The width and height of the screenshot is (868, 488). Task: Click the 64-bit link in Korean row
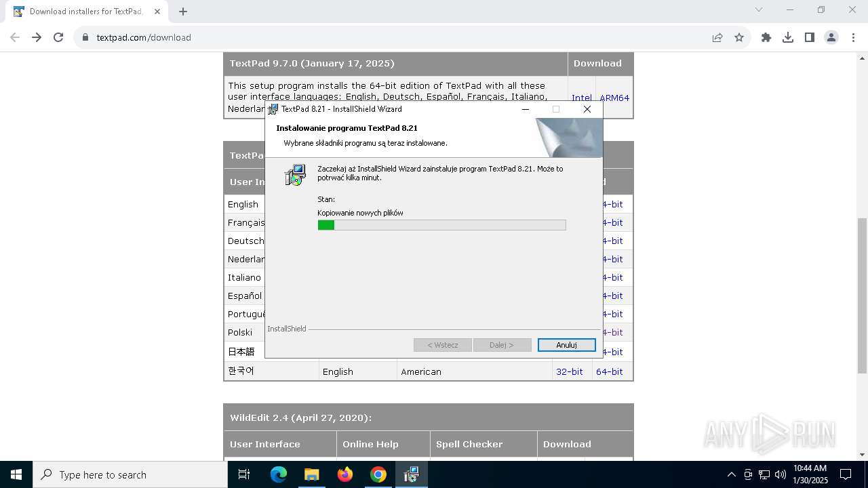610,371
